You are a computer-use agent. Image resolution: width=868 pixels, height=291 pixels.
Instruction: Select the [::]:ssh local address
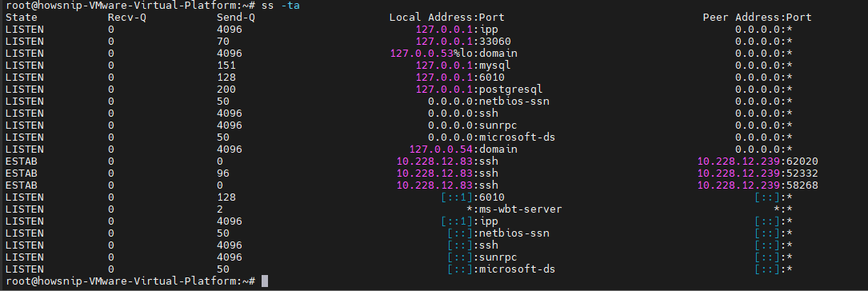(x=473, y=245)
